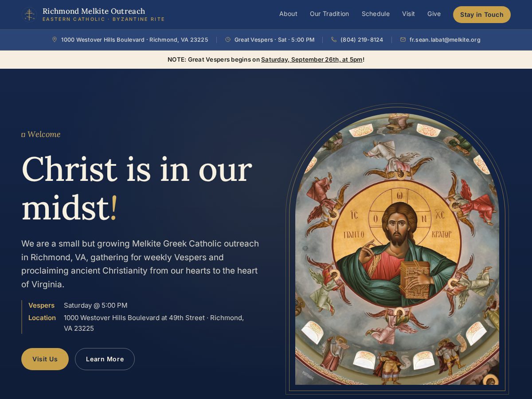Click the address at 49th Street text
532x399 pixels.
click(x=154, y=323)
